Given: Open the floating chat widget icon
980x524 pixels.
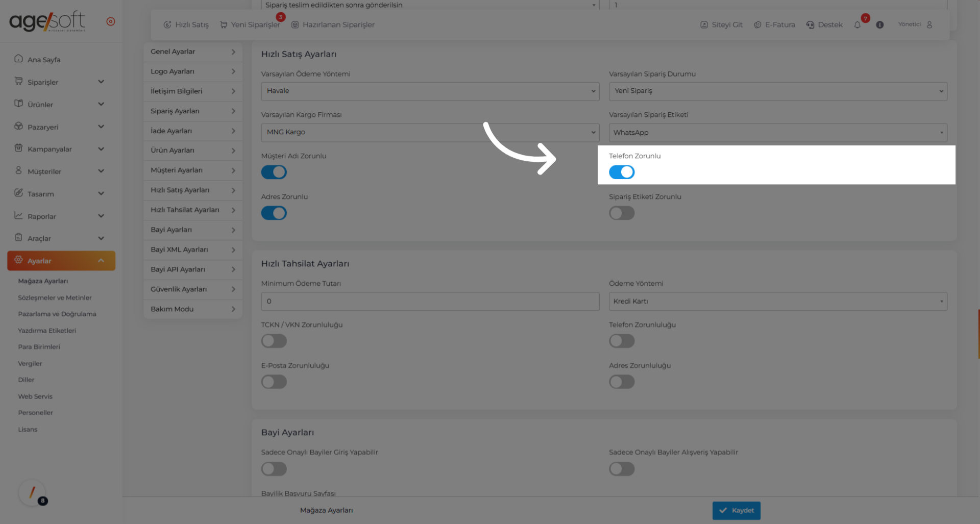Looking at the screenshot, I should tap(32, 493).
